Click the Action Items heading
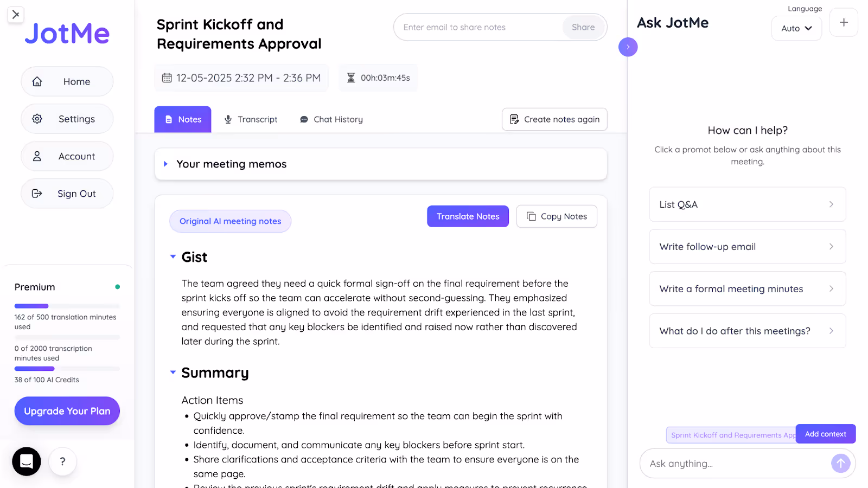 (212, 400)
